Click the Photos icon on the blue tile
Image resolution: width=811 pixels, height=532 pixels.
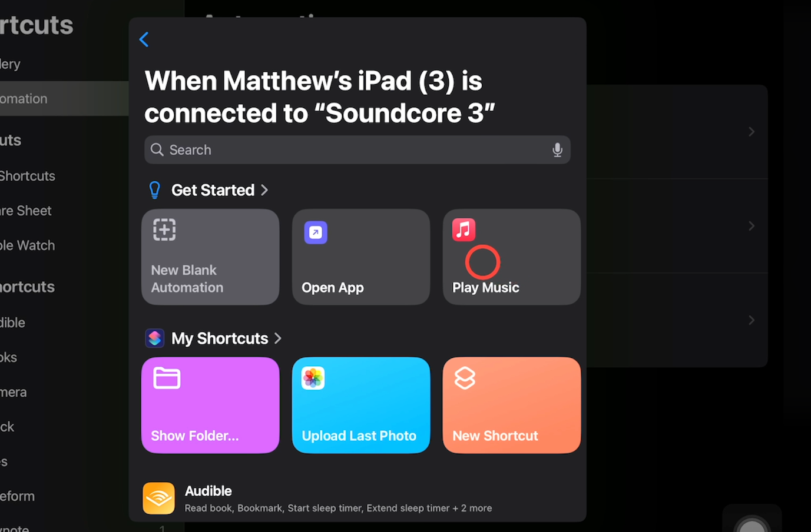(x=313, y=378)
